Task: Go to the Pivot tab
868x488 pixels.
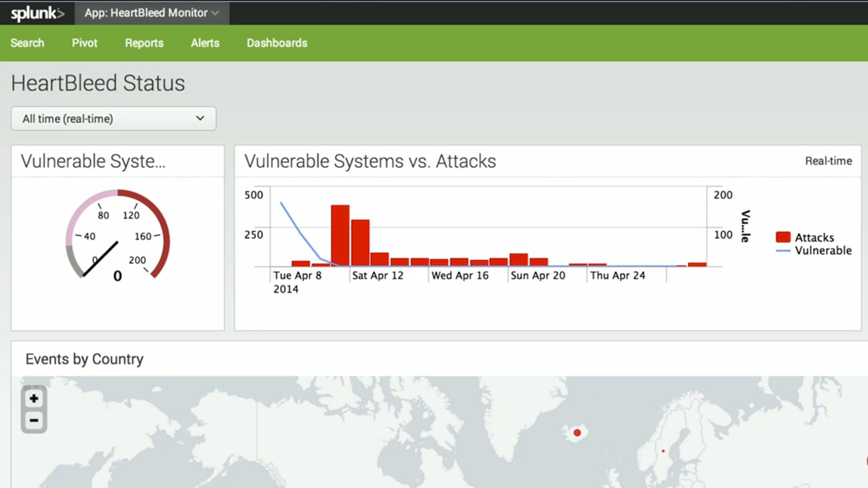Action: coord(84,43)
